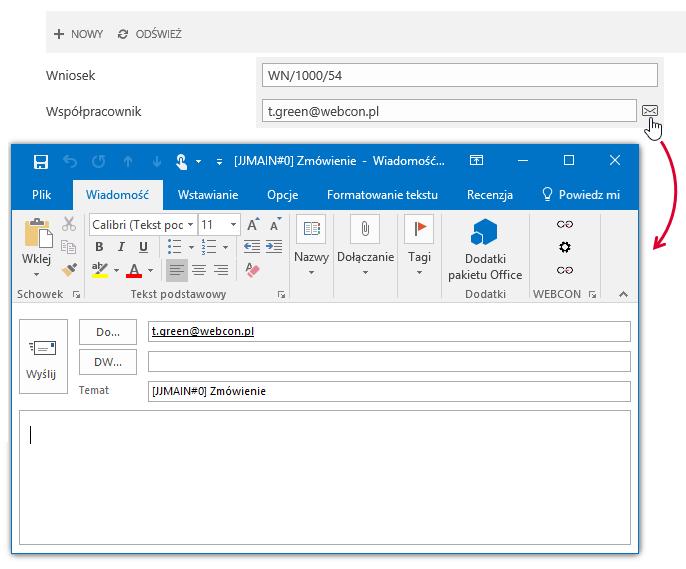This screenshot has height=569, width=686.
Task: Click the WEBCON gear settings icon
Action: point(565,247)
